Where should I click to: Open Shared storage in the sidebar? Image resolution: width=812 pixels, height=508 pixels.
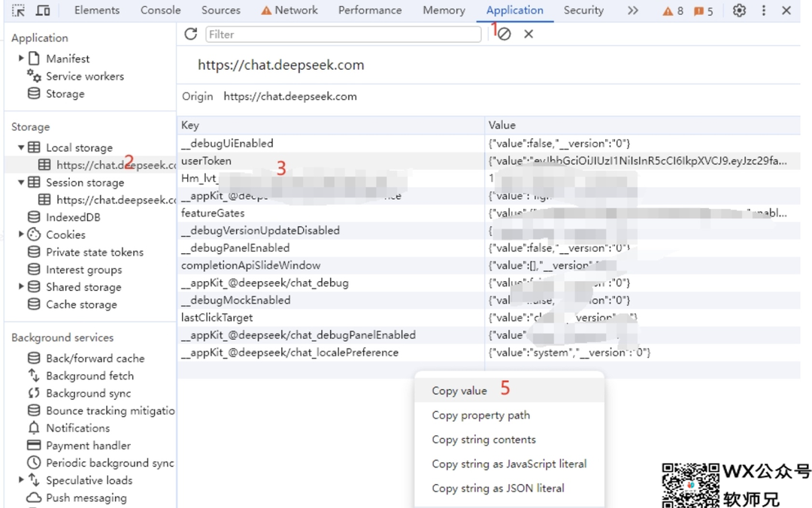[83, 287]
